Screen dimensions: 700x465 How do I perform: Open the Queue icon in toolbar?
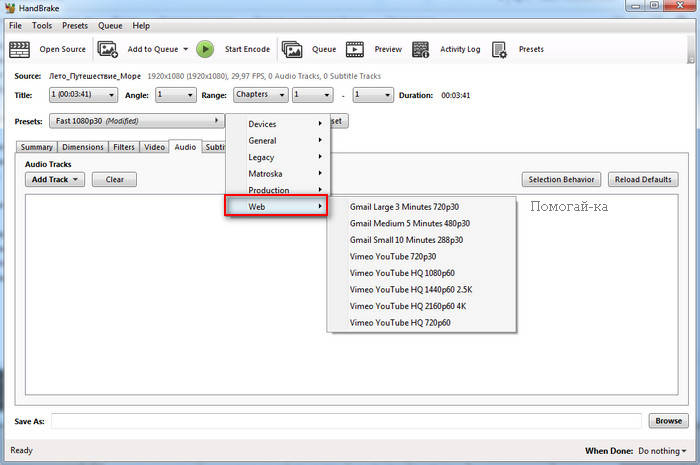coord(292,49)
